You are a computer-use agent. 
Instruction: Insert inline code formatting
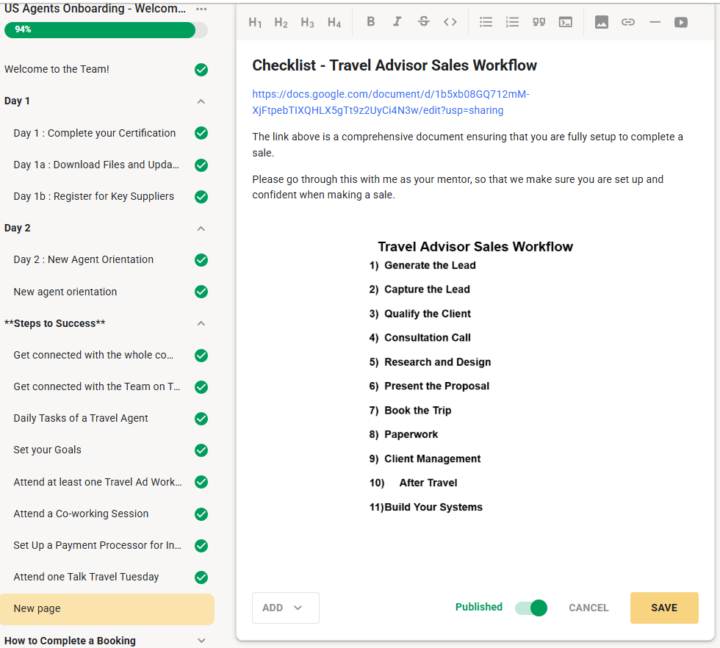coord(450,22)
